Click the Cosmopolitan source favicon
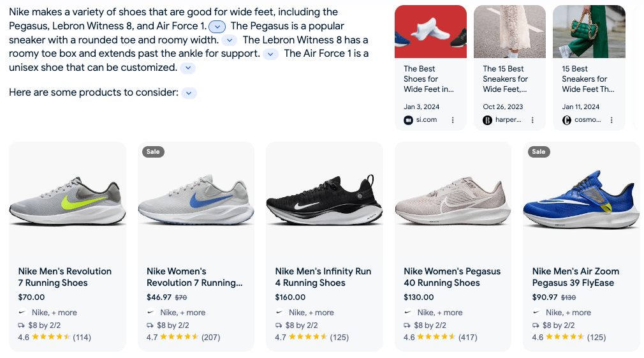The width and height of the screenshot is (644, 358). tap(567, 120)
